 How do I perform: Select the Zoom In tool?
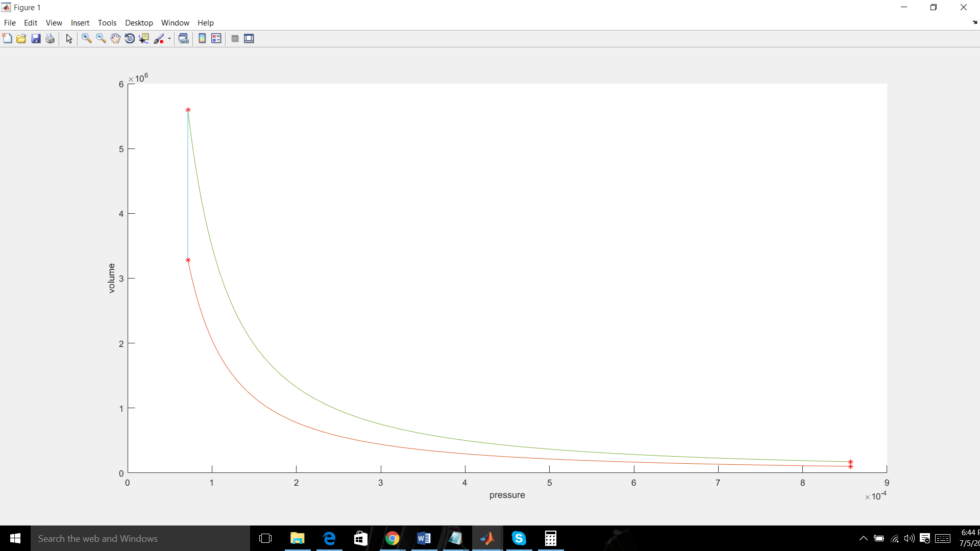point(86,38)
